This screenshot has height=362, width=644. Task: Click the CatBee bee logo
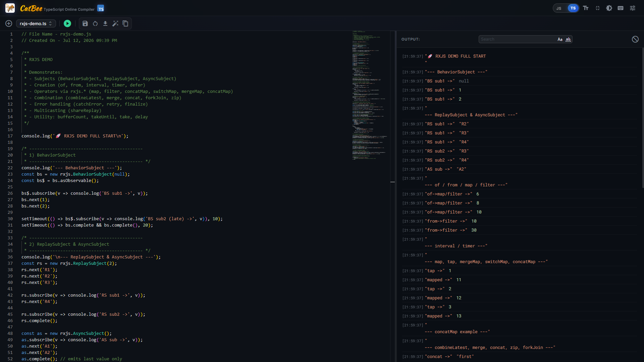point(10,8)
